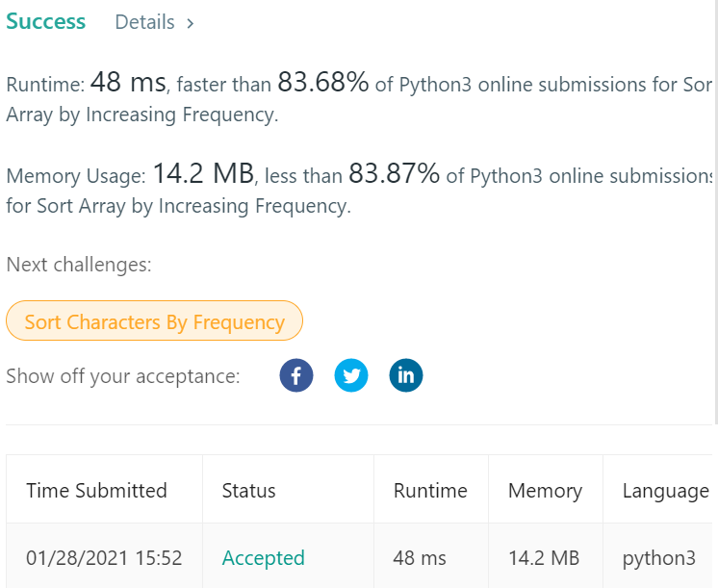Share acceptance on LinkedIn

click(406, 375)
